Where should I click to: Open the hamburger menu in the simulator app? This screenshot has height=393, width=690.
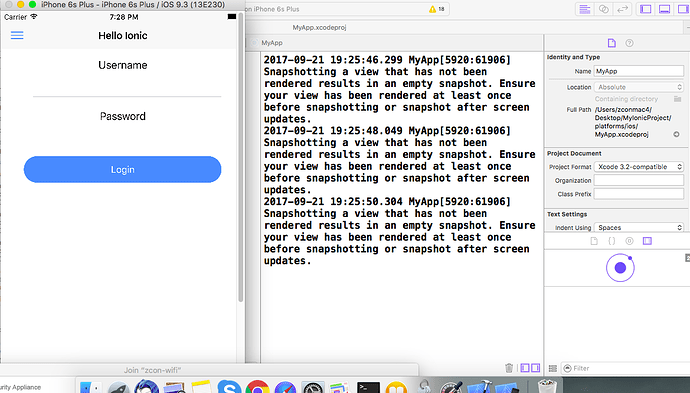(x=17, y=35)
